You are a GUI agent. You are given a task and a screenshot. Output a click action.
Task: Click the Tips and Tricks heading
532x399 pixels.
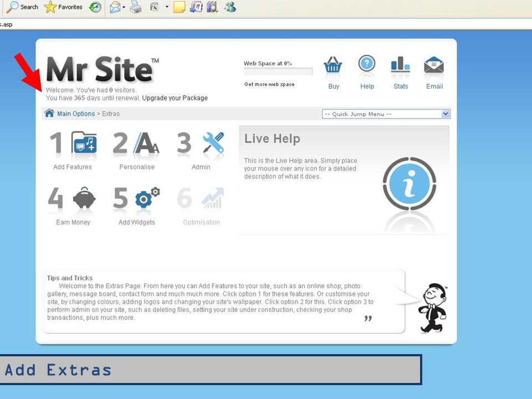(70, 278)
